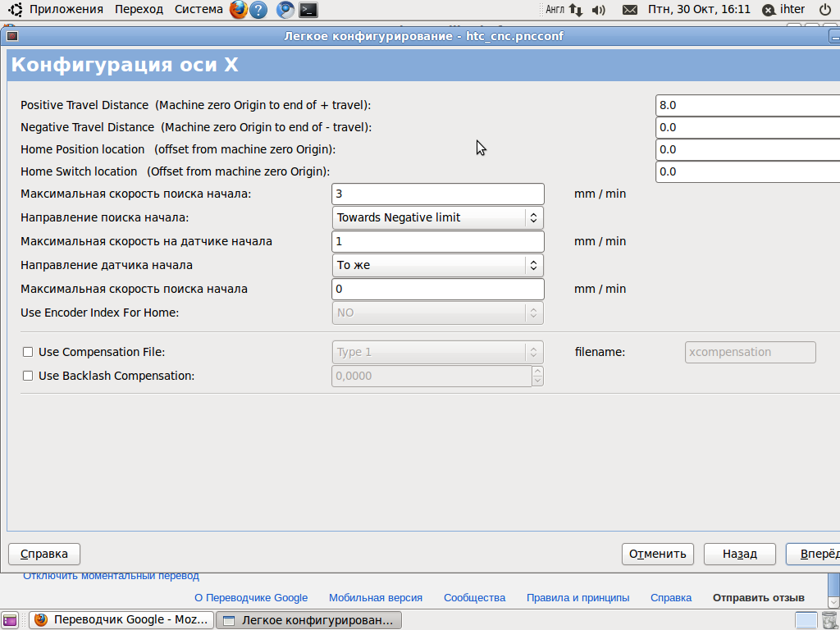Open the help question mark launcher
The image size is (840, 630).
point(258,10)
